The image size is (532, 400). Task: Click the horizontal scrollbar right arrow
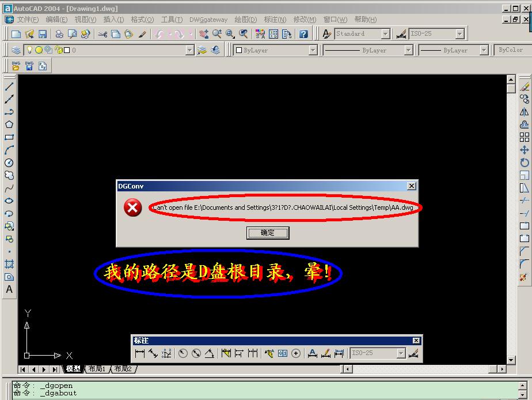tap(502, 369)
